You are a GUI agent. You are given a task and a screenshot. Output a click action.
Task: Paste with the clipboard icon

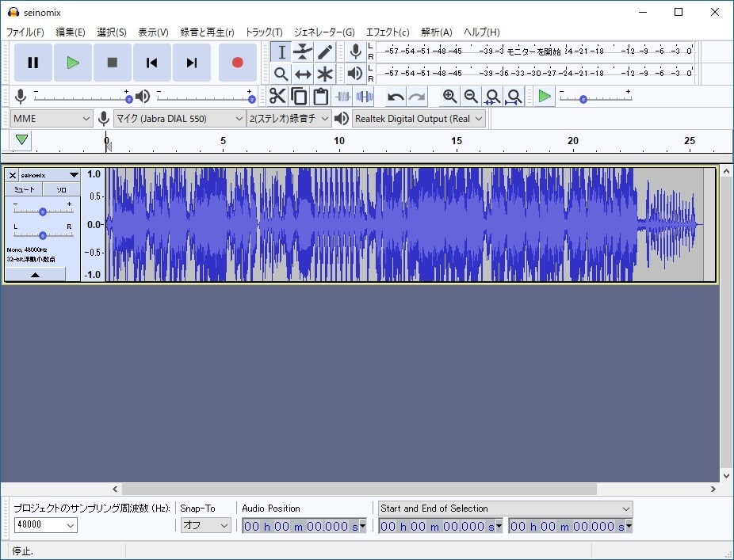tap(320, 97)
